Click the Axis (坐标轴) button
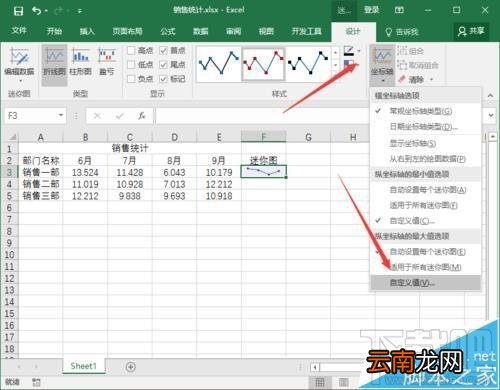 point(382,64)
